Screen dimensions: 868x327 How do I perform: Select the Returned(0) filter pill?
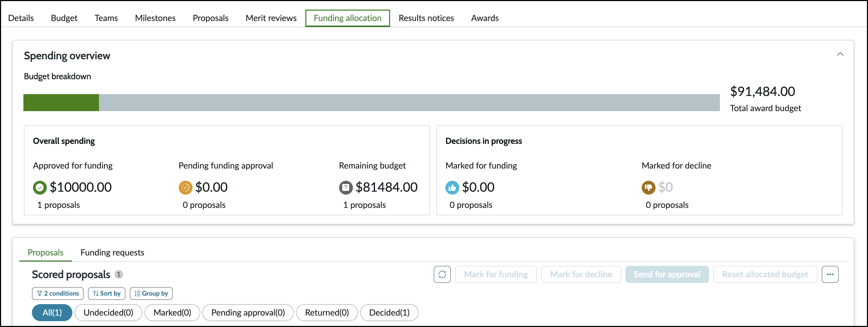pyautogui.click(x=327, y=313)
